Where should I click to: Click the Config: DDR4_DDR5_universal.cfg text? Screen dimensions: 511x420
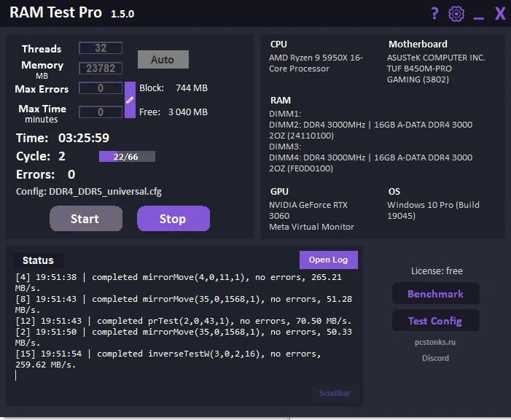(x=89, y=192)
